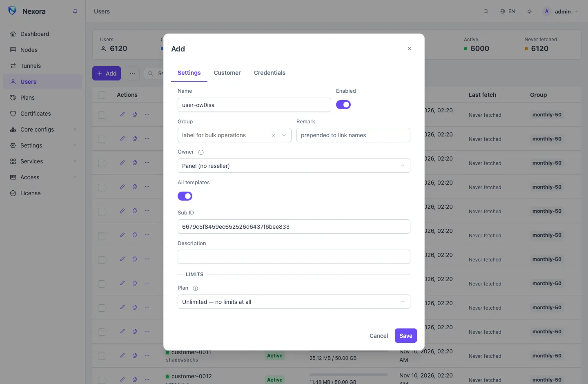
Task: Open the admin account dropdown
Action: (561, 11)
